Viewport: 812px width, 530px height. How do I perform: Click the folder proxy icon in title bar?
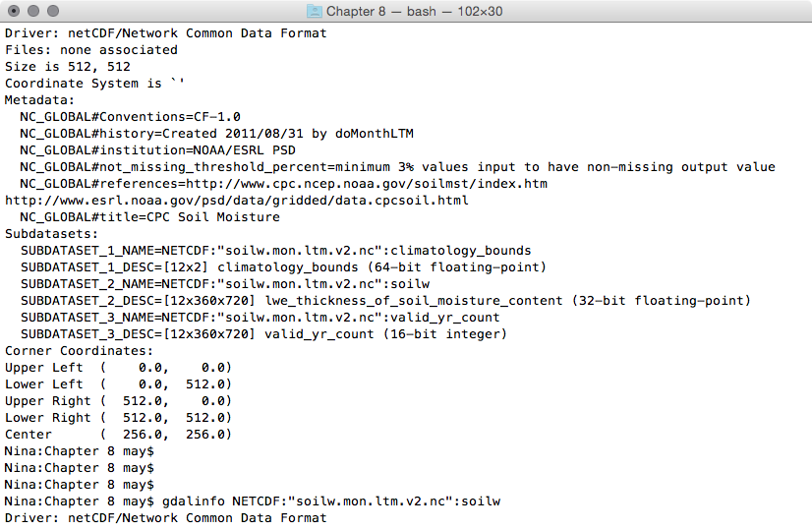(x=315, y=11)
